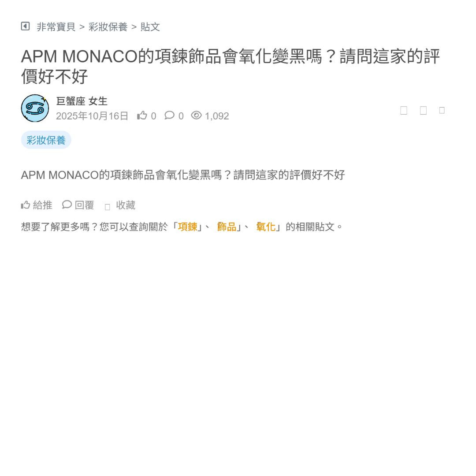Open the orange 項鍊 related keyword link

[x=188, y=227]
